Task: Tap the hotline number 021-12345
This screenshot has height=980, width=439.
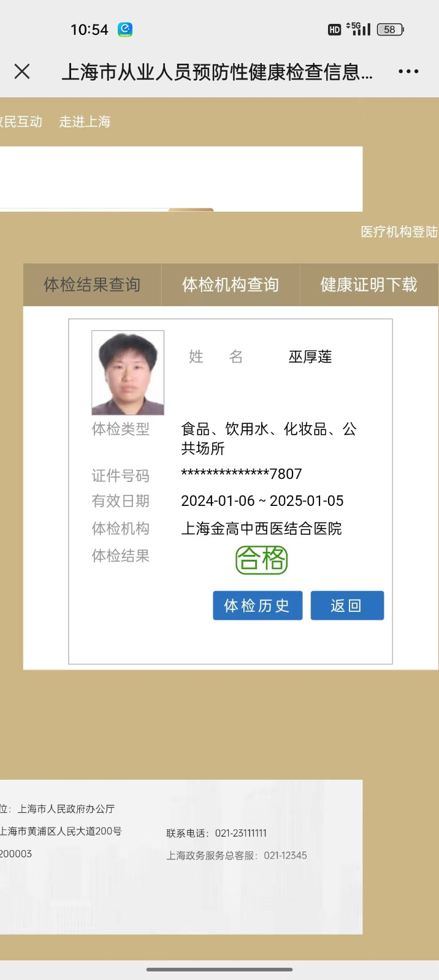Action: 285,856
